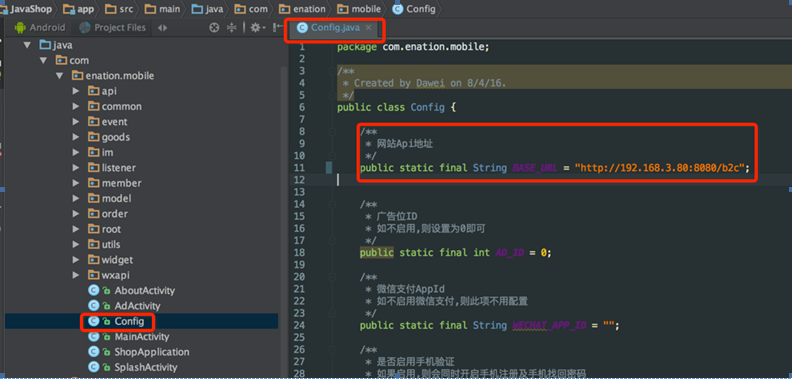Click the collapse all icon in project toolbar
The width and height of the screenshot is (792, 381).
[x=231, y=28]
